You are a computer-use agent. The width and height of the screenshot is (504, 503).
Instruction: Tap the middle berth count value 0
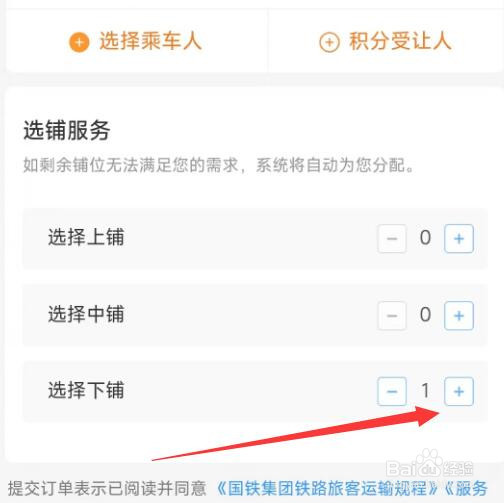point(425,315)
